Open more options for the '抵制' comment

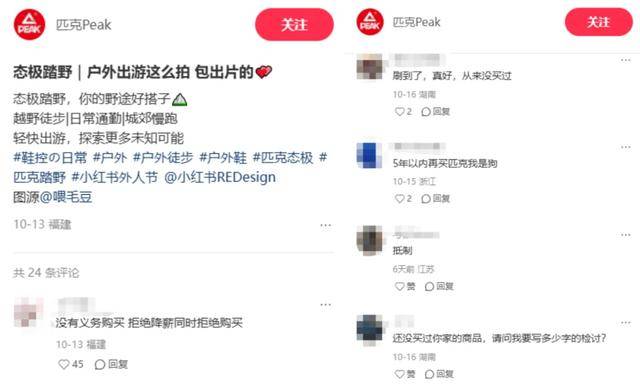[x=625, y=235]
